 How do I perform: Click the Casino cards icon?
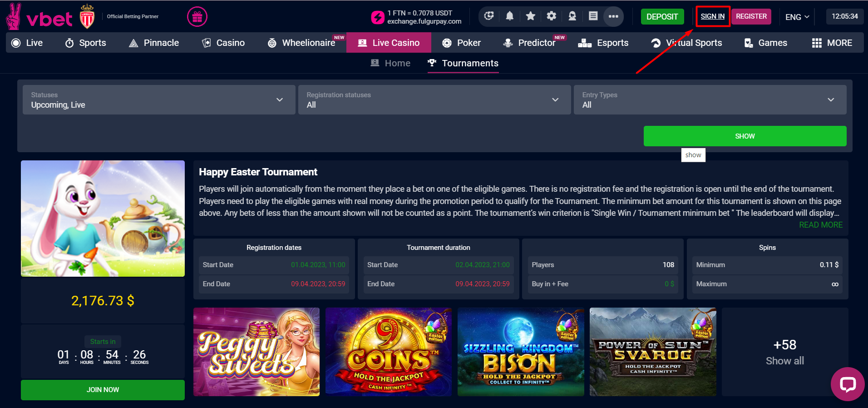click(207, 43)
